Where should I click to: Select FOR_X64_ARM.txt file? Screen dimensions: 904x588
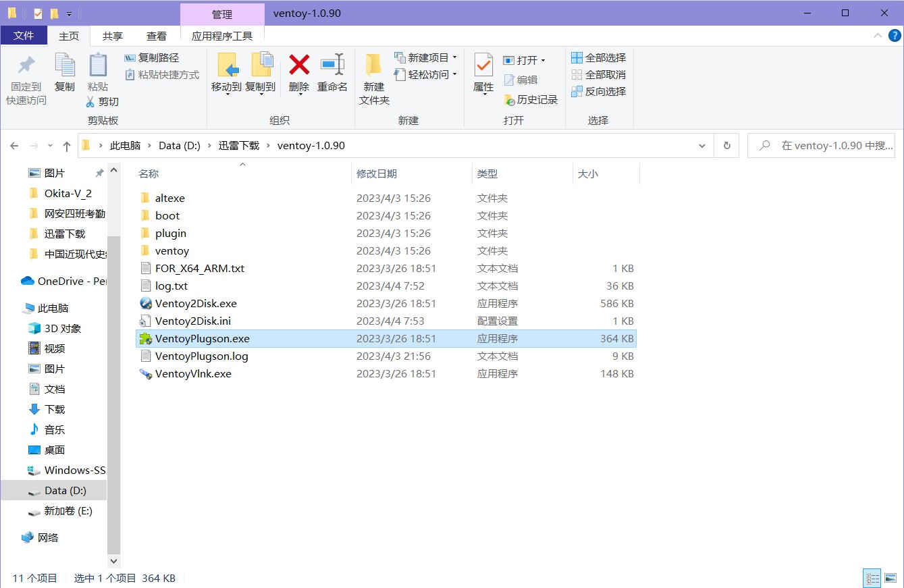[x=386, y=269]
